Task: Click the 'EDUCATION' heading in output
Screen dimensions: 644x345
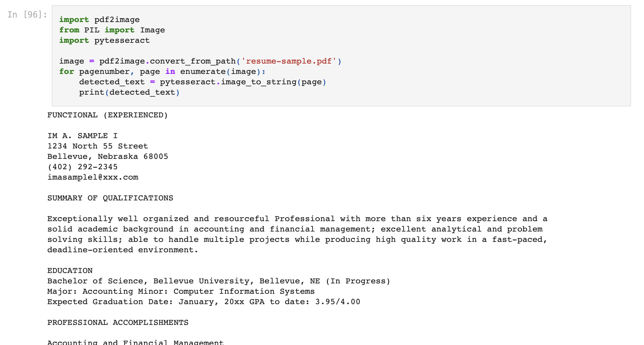Action: (70, 271)
